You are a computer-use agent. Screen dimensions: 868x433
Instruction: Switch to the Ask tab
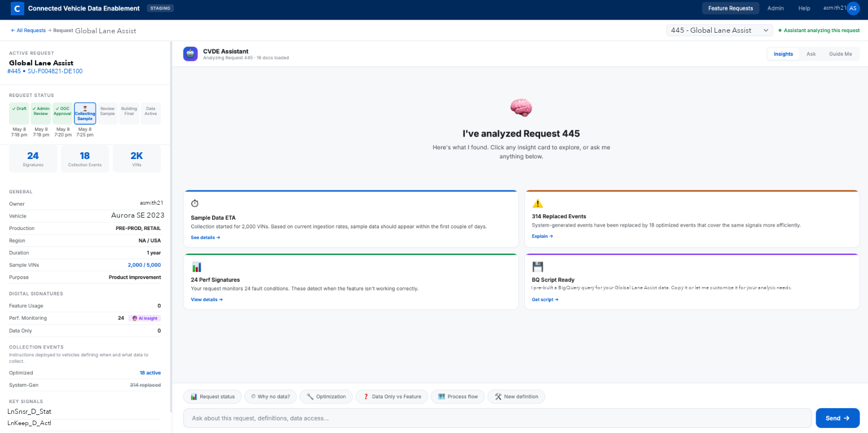tap(811, 54)
